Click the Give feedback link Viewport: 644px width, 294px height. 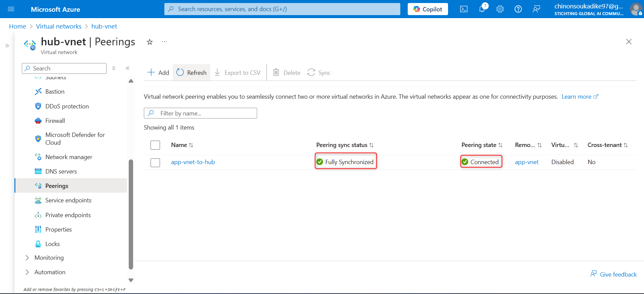pos(613,274)
